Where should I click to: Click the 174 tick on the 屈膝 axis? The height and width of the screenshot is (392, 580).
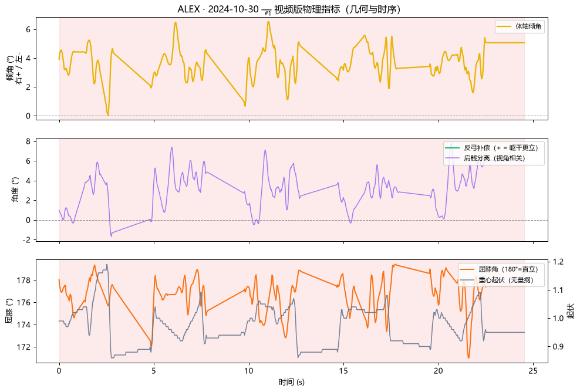pyautogui.click(x=23, y=325)
